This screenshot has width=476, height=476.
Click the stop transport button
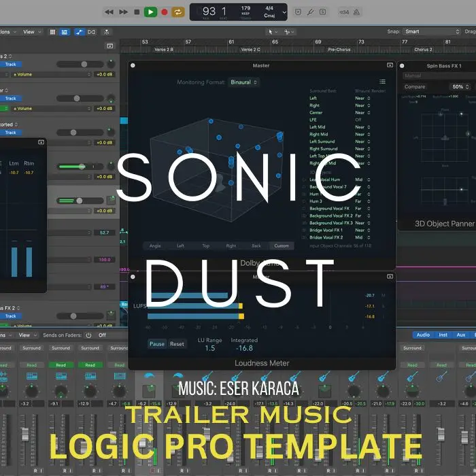coord(137,12)
